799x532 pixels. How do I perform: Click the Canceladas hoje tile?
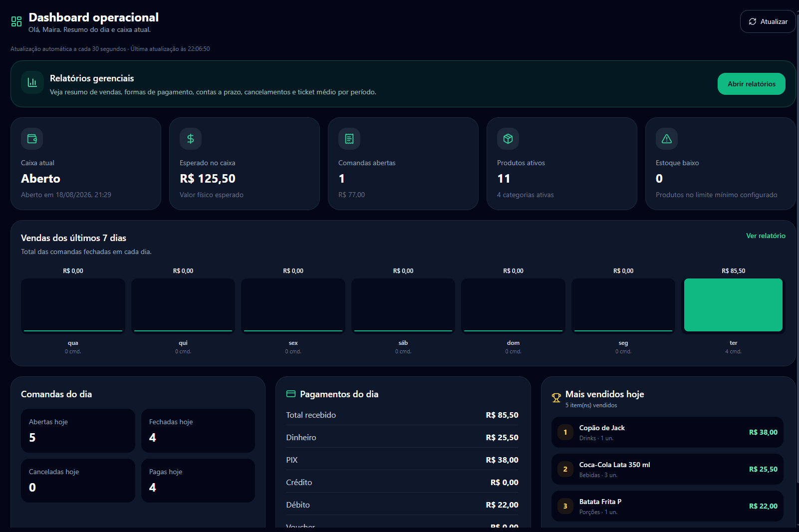tap(78, 481)
